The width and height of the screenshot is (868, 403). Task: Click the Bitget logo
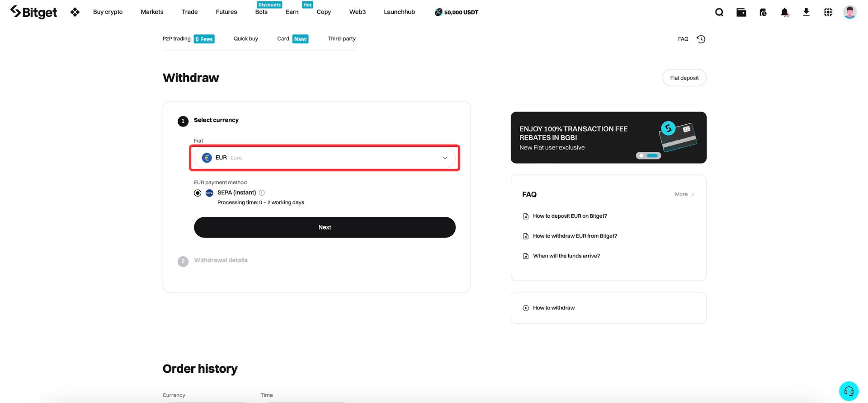tap(33, 12)
